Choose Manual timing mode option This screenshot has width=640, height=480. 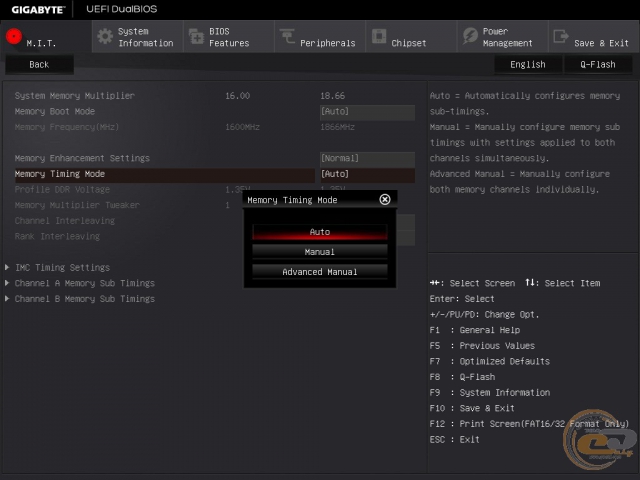click(x=320, y=252)
